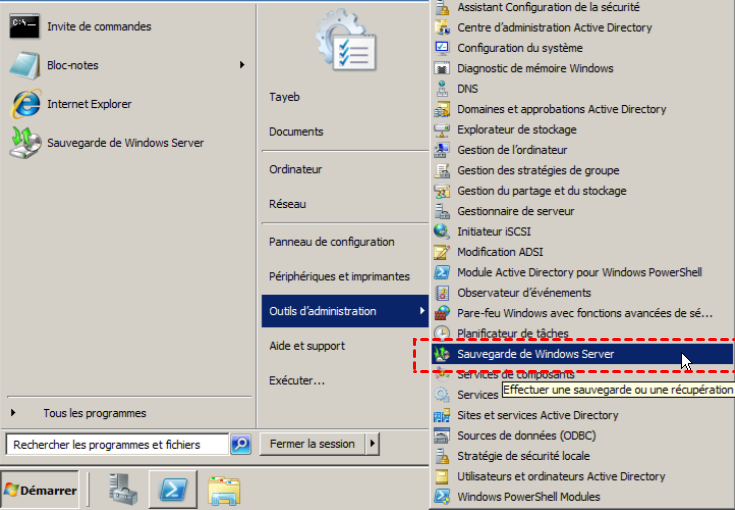Viewport: 735px width, 510px height.
Task: Click the Gestionnaire de serveur icon
Action: pyautogui.click(x=442, y=211)
